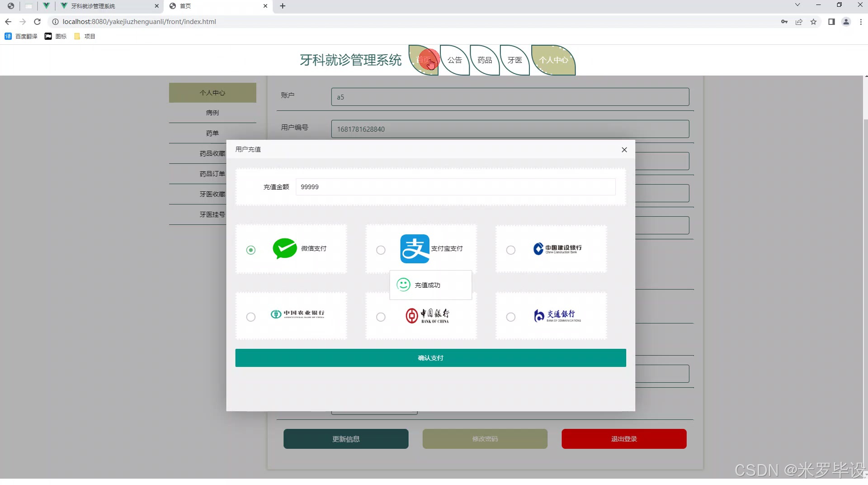Click the Bank of Communications logo

(x=557, y=315)
